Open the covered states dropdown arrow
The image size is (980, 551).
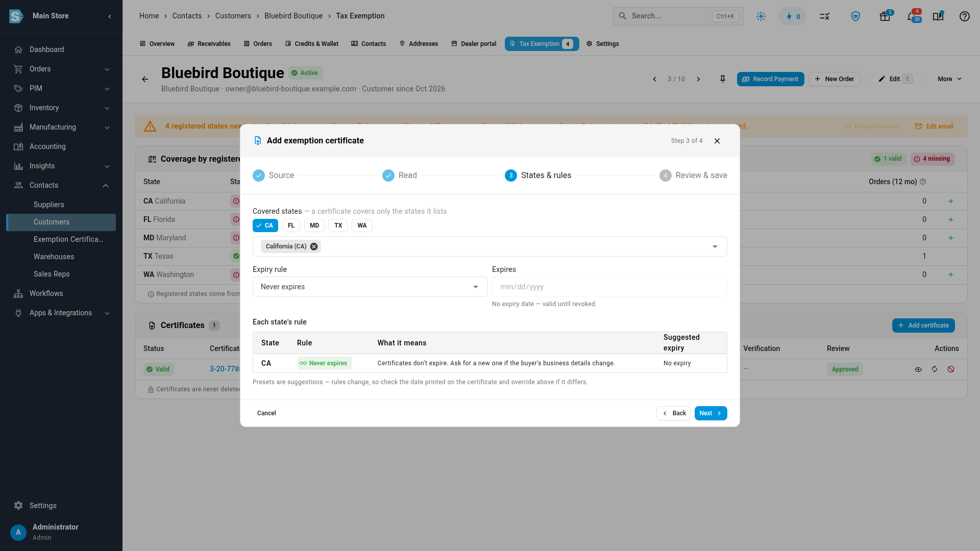point(715,246)
